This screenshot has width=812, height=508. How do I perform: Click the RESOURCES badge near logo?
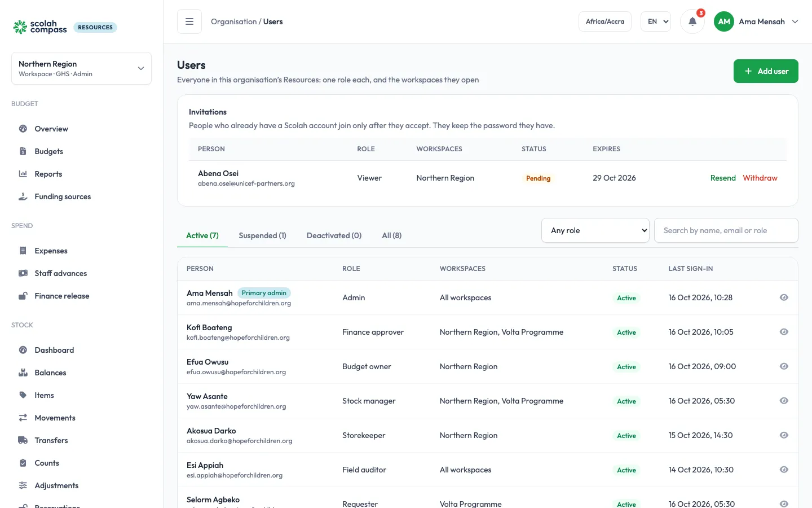click(95, 27)
